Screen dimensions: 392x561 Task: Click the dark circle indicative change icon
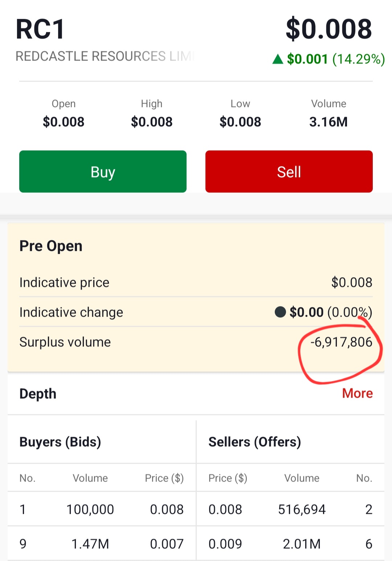point(280,312)
